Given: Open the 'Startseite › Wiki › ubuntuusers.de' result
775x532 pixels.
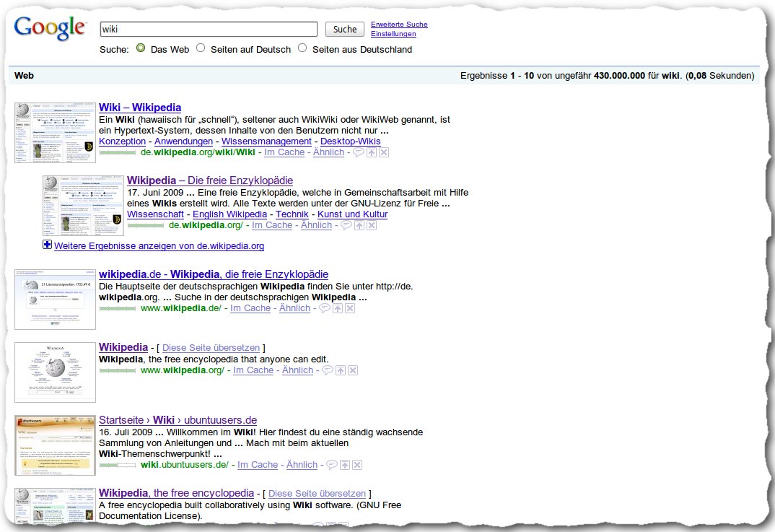Looking at the screenshot, I should click(x=178, y=420).
